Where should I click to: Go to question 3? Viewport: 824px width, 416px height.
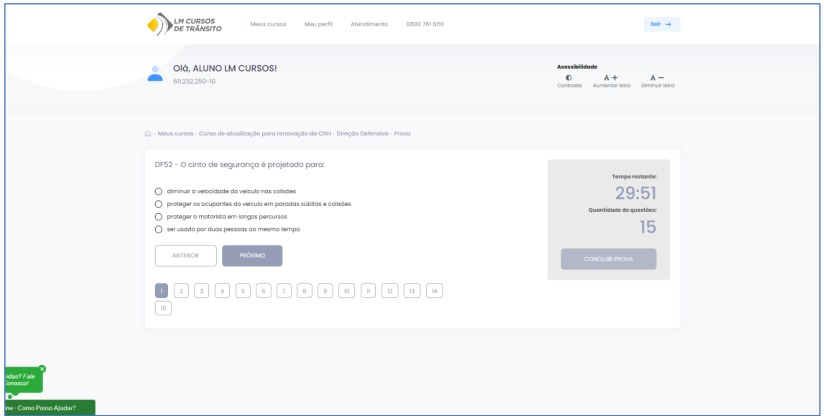point(201,290)
